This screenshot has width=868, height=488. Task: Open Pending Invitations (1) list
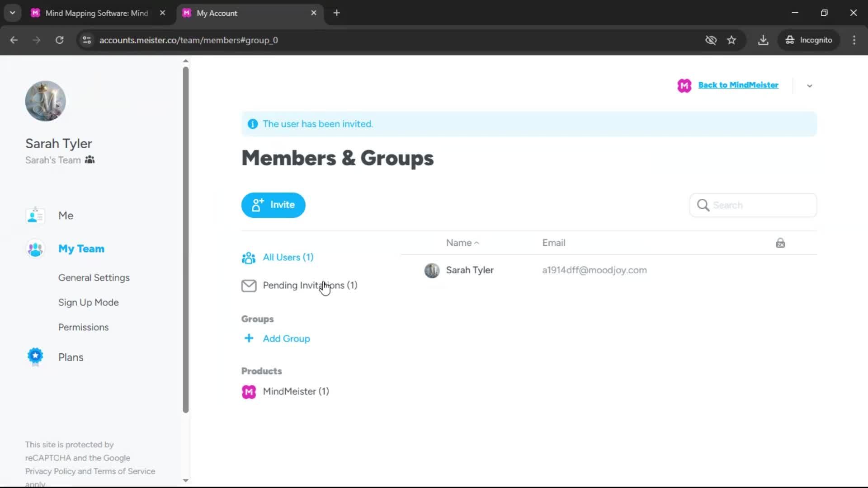coord(310,285)
